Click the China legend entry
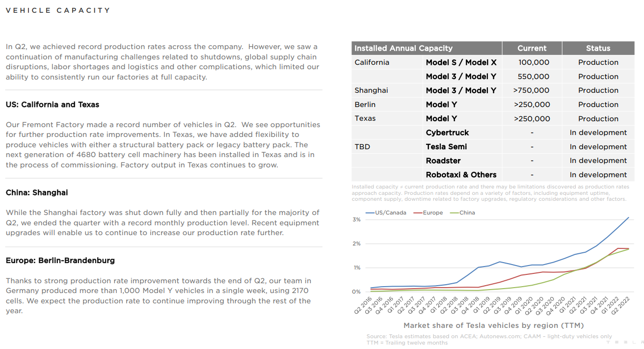 pos(462,213)
